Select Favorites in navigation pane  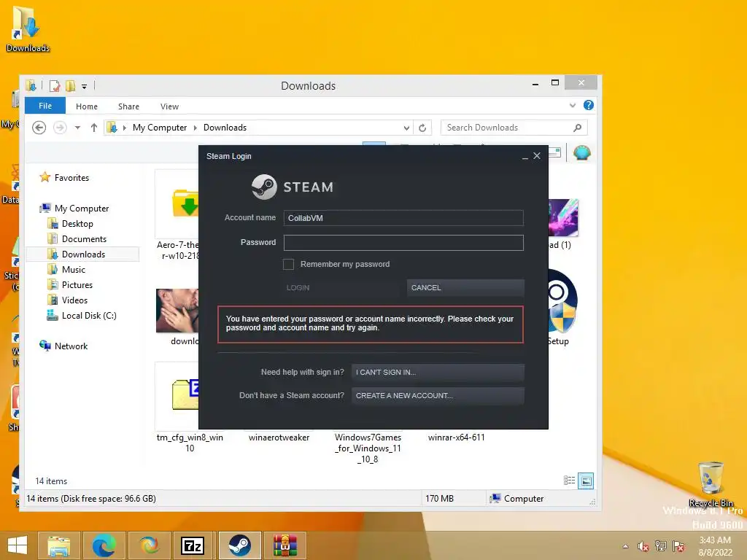71,178
